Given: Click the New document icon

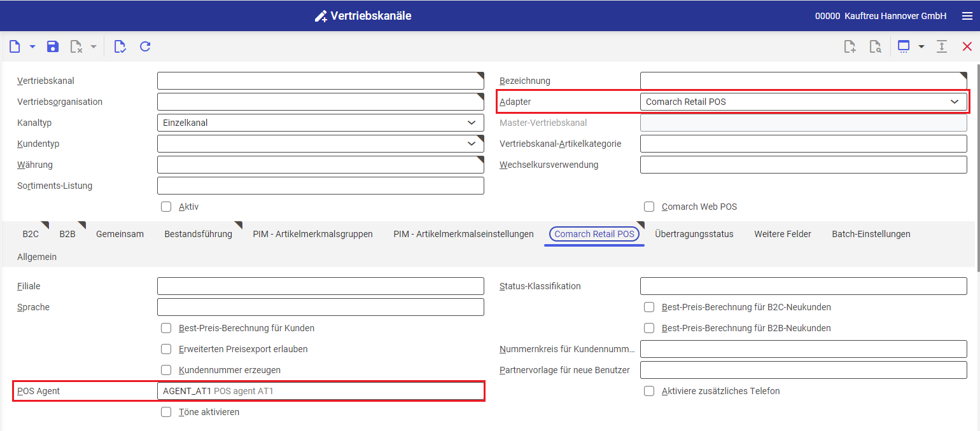Looking at the screenshot, I should click(15, 46).
